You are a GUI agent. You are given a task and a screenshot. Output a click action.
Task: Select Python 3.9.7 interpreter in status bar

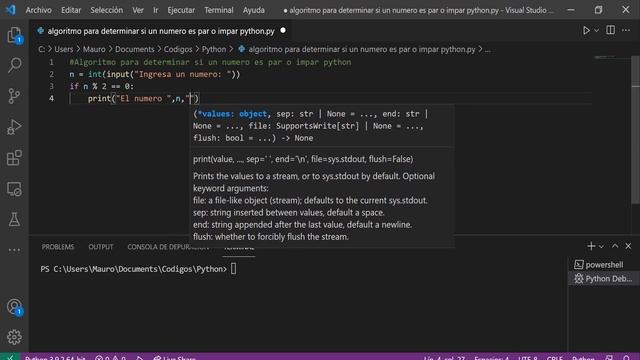[55, 358]
